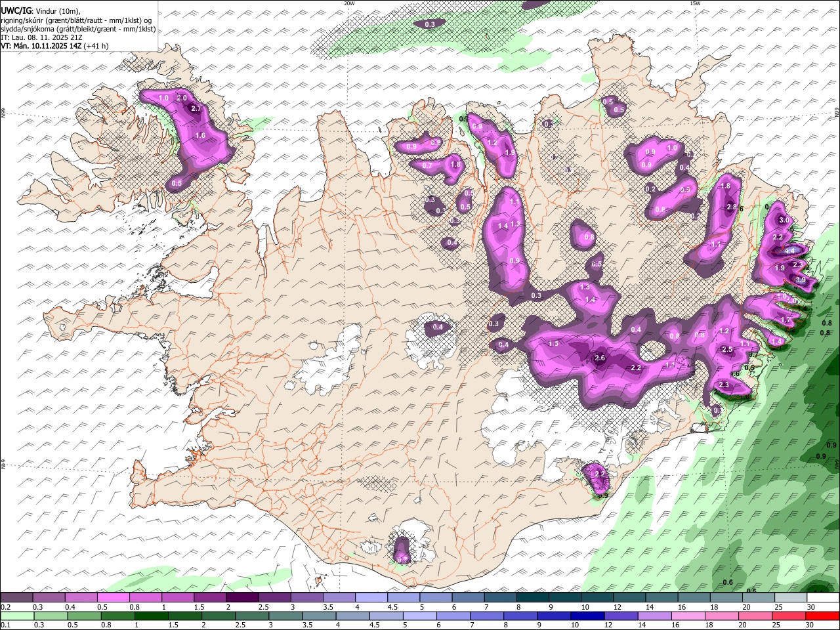Click the 1.6 snowfall value in the Westfjords

coord(201,136)
